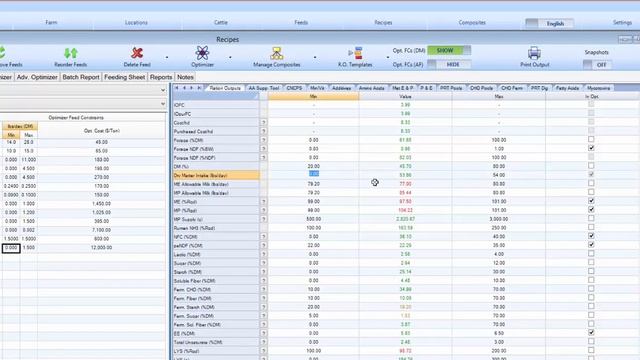Click help icon for MP (%Rqd) row
Viewport: 640px width, 360px height.
[264, 210]
